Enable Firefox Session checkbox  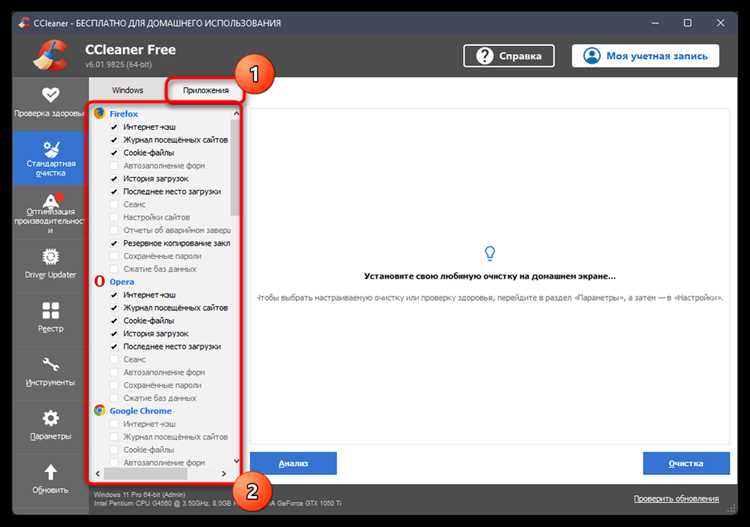tap(114, 205)
